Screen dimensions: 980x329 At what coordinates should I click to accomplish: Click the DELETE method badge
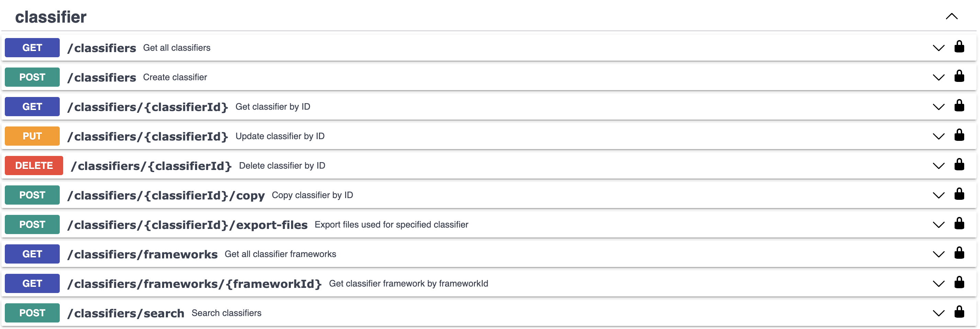pos(33,165)
